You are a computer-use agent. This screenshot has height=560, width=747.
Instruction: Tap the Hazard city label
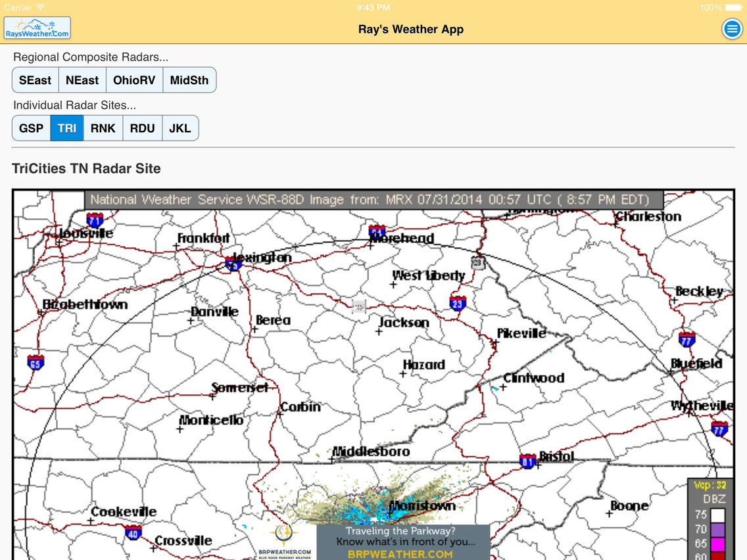click(x=424, y=365)
